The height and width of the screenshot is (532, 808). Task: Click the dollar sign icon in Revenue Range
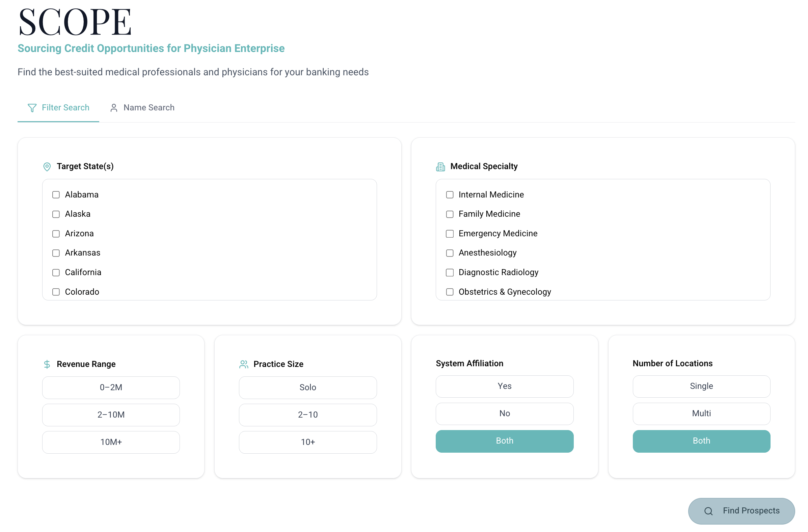(47, 364)
